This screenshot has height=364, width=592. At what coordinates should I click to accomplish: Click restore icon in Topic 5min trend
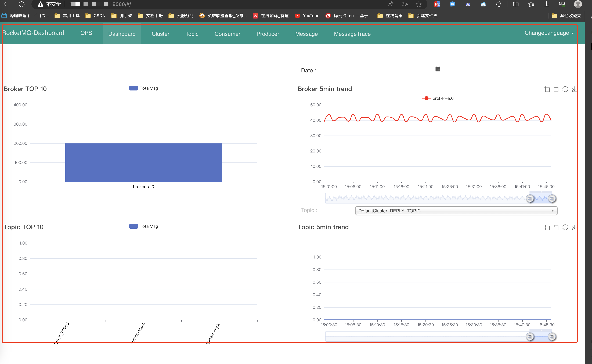565,227
